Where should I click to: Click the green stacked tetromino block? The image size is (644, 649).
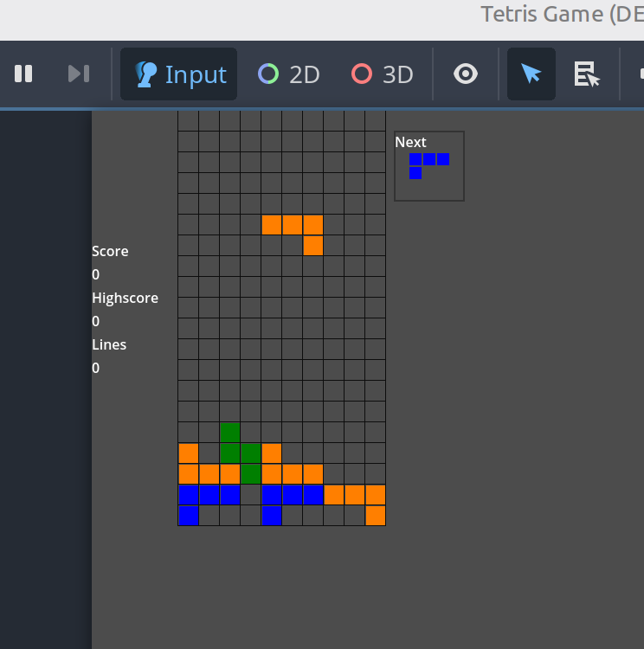(241, 453)
